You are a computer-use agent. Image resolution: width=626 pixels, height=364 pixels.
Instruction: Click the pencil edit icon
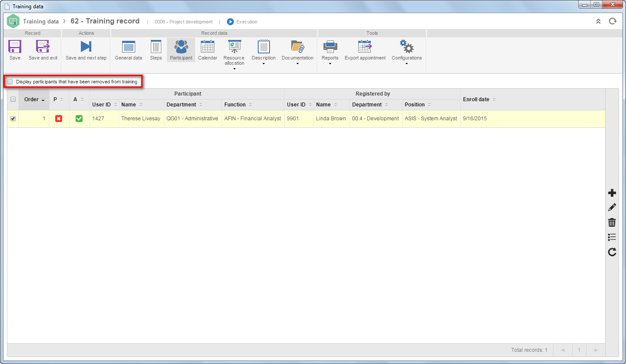612,208
